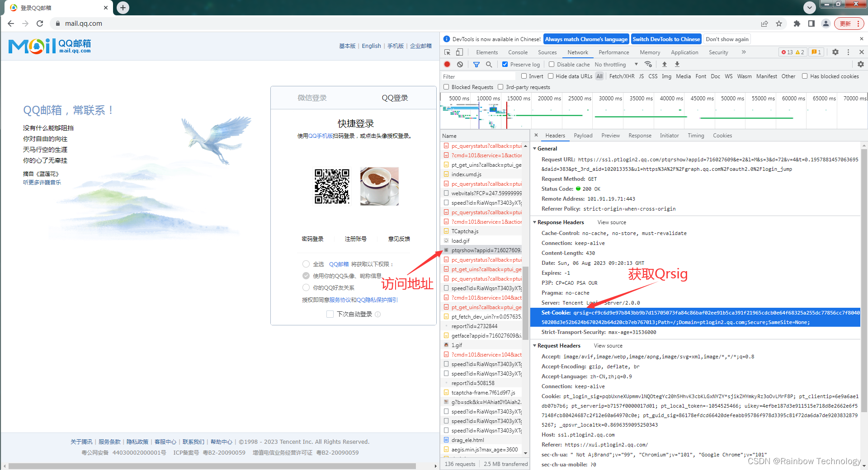
Task: Open the network search magnifier
Action: coord(489,64)
